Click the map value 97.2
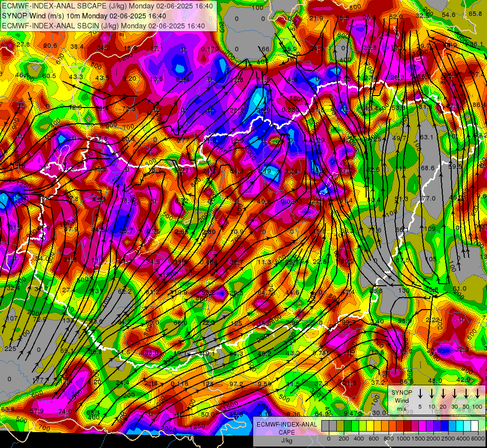Image resolution: width=487 pixels, height=448 pixels. point(236,384)
